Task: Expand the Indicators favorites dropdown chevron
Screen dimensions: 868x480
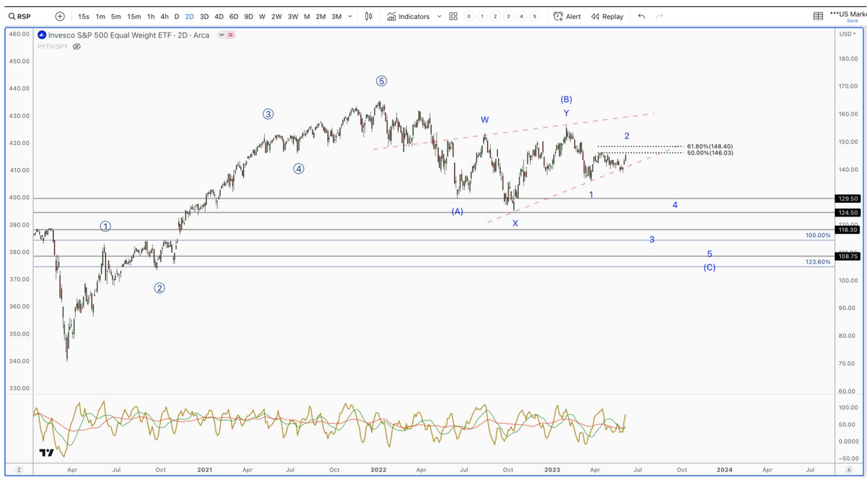Action: (439, 16)
